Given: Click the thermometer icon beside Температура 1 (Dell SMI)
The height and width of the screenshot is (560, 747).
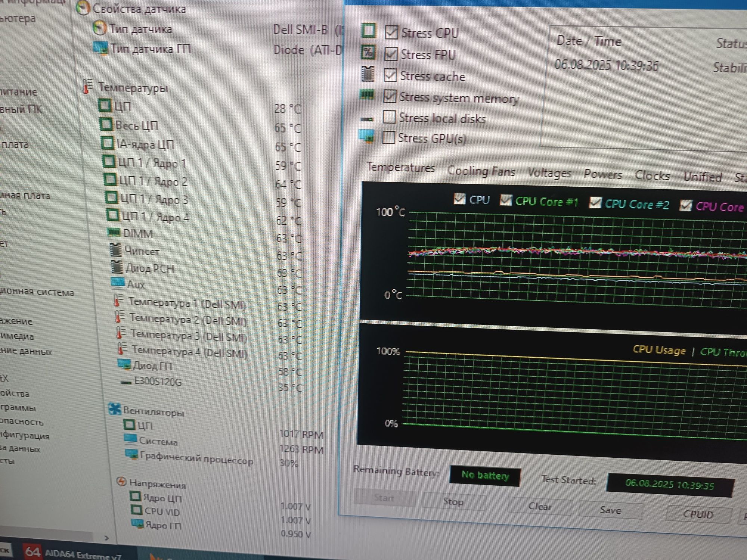Looking at the screenshot, I should coord(118,300).
